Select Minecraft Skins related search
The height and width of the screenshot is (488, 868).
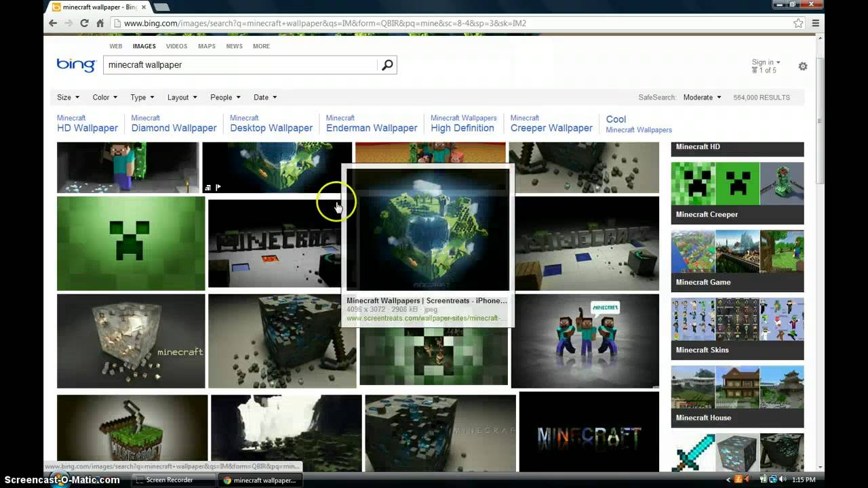tap(737, 329)
